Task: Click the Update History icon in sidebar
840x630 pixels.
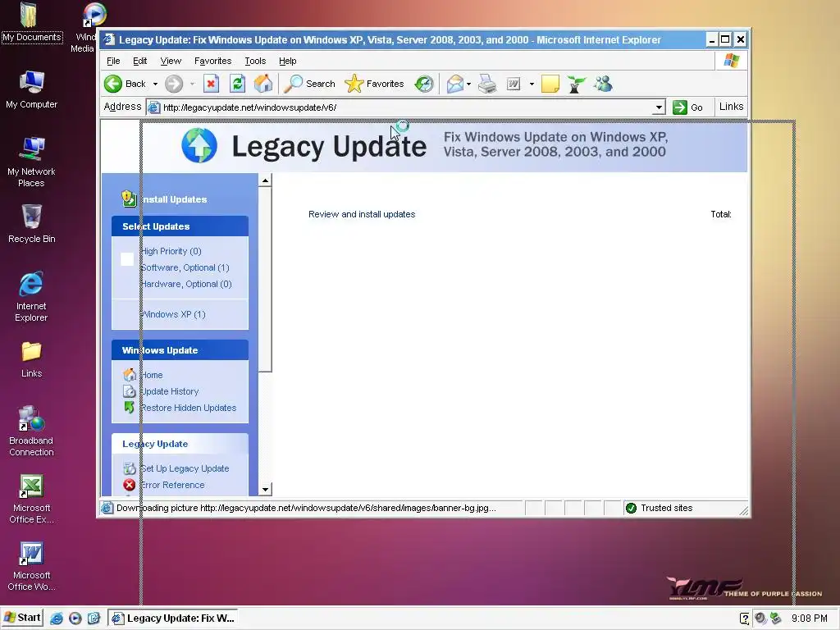Action: pos(129,391)
